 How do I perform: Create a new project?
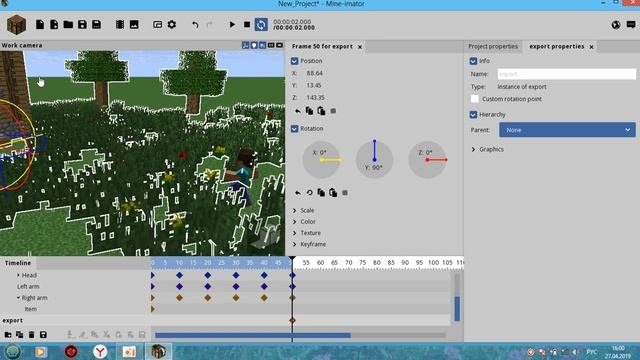point(40,24)
